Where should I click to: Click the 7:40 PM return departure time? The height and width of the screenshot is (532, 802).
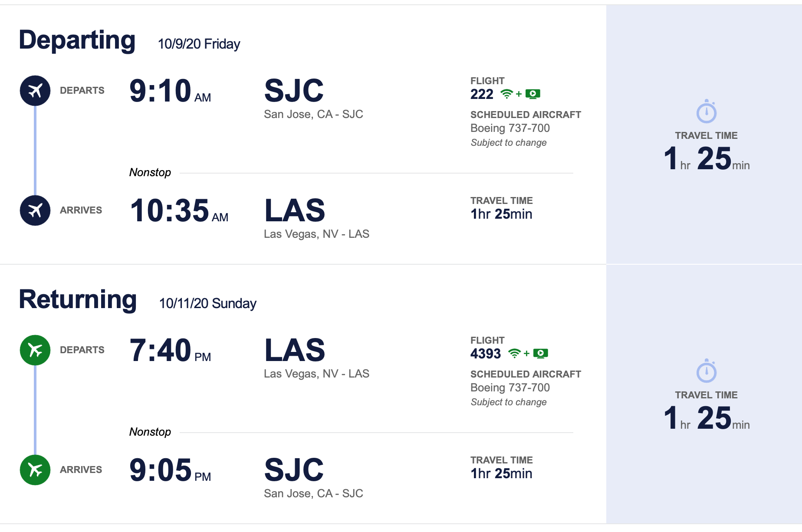[170, 351]
